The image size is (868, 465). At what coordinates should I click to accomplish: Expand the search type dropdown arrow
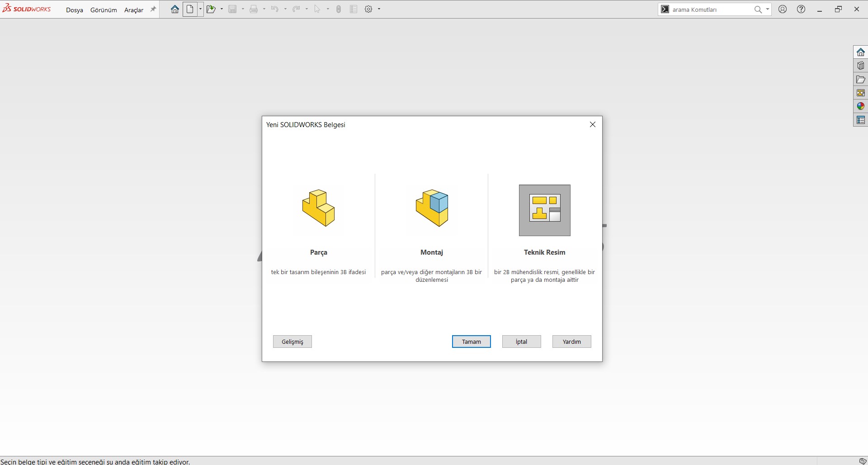[x=768, y=9]
